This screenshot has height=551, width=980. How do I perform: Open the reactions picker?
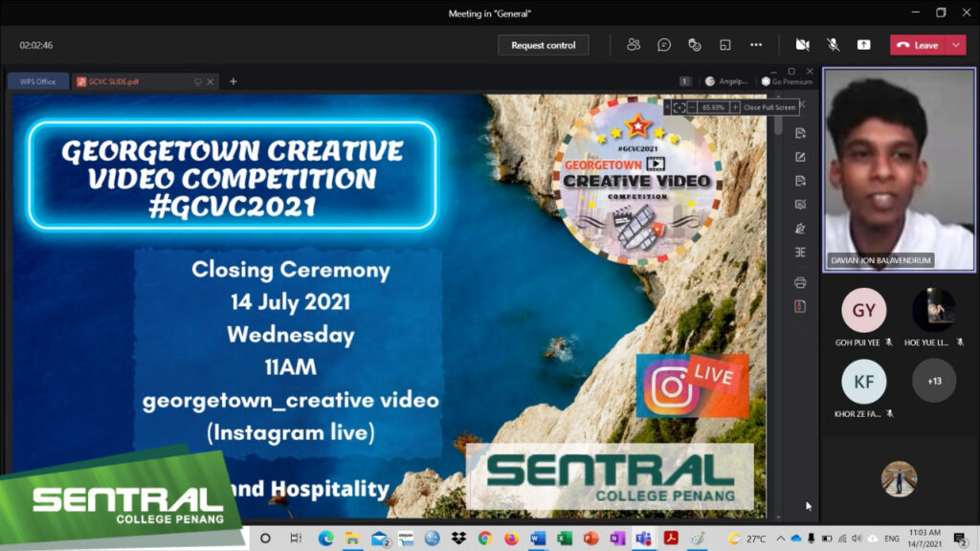(x=695, y=44)
